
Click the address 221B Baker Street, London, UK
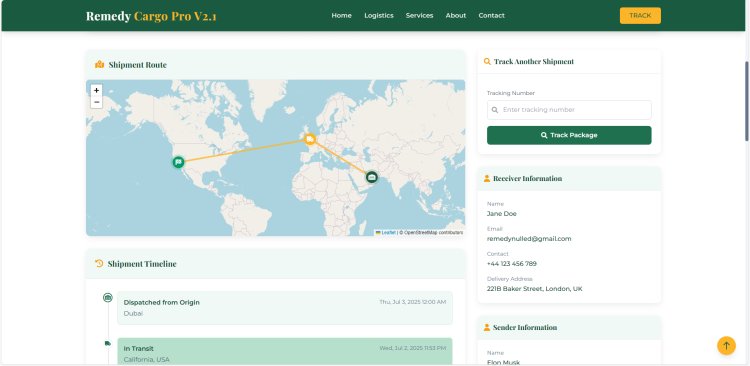coord(535,288)
